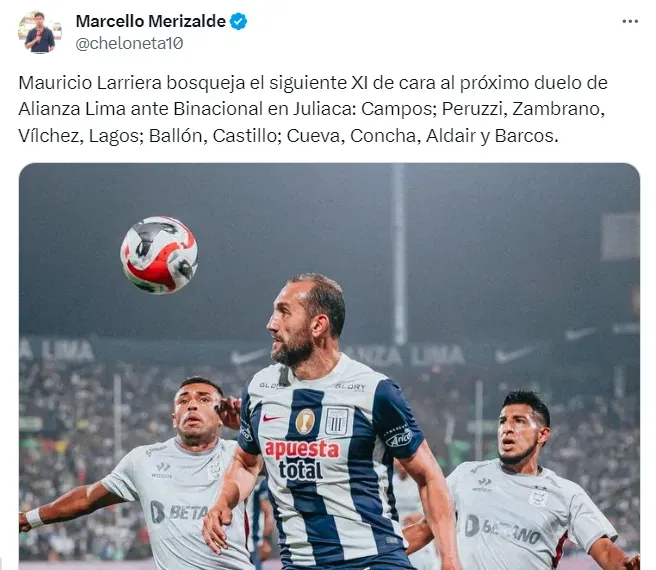The width and height of the screenshot is (656, 570).
Task: Click the soccer ball in the photo
Action: click(x=159, y=255)
